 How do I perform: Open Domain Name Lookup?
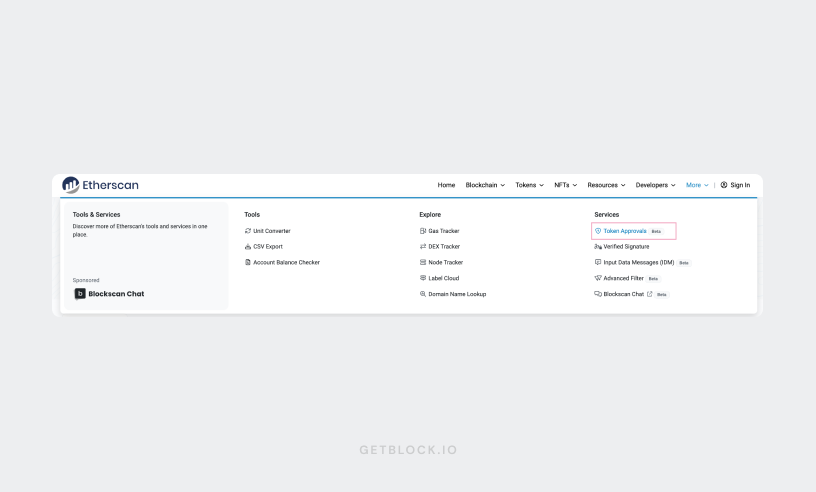click(x=457, y=294)
